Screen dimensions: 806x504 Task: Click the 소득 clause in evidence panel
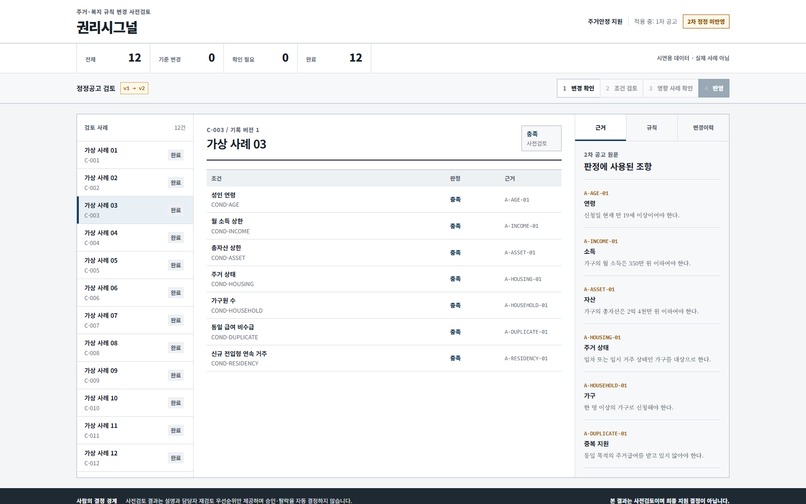tap(651, 252)
